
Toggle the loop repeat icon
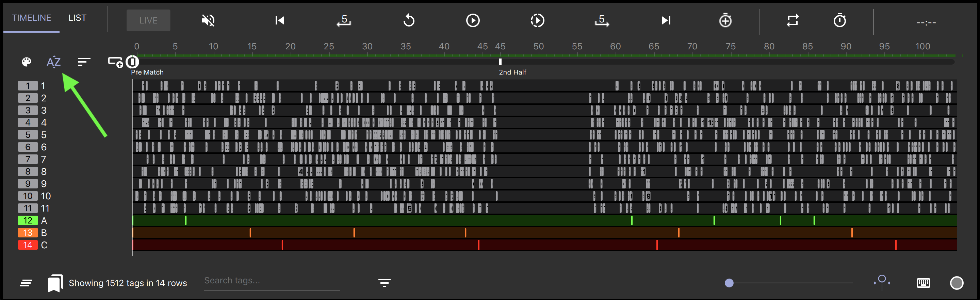tap(793, 20)
